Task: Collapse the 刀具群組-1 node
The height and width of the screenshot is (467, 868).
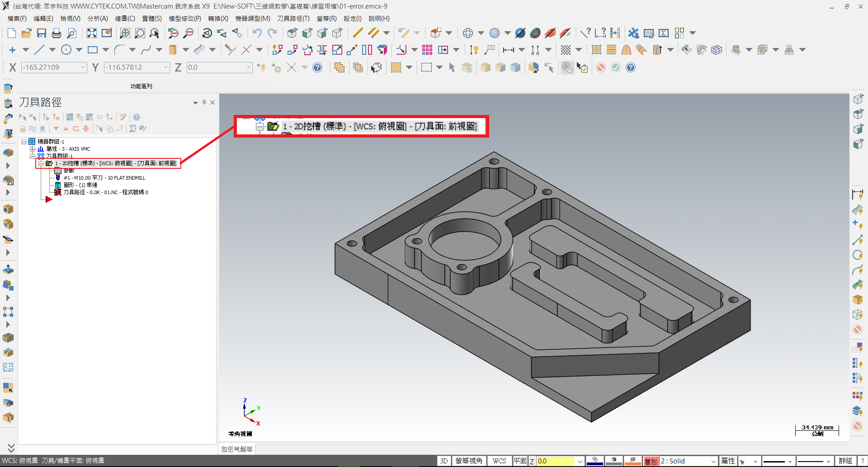Action: pyautogui.click(x=32, y=156)
